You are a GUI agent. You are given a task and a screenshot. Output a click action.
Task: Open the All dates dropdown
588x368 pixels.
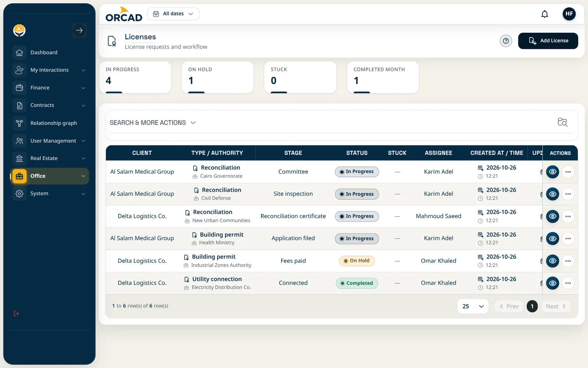[x=173, y=14]
